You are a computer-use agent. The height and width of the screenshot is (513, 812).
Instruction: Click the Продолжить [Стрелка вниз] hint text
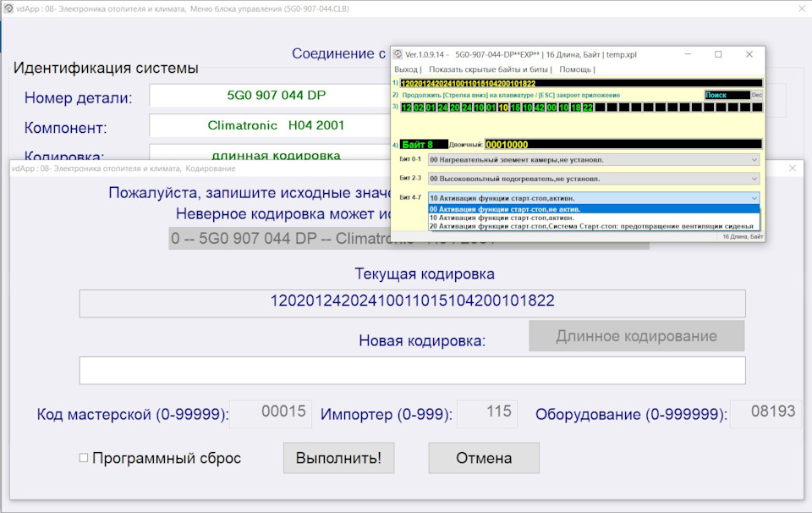click(x=511, y=96)
